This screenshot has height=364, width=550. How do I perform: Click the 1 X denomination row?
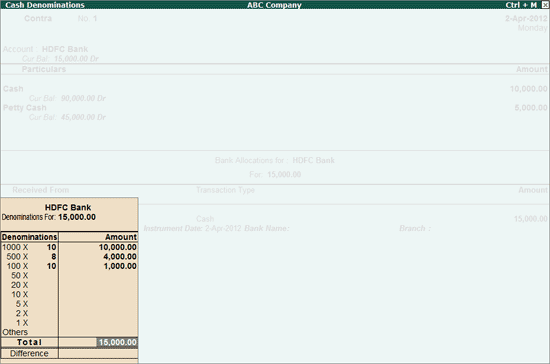tap(69, 323)
